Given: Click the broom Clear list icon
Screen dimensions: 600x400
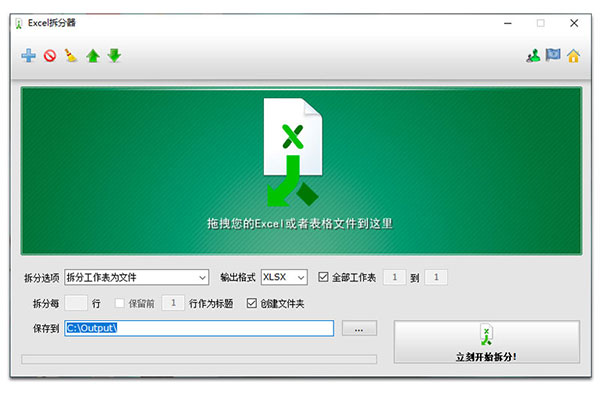Looking at the screenshot, I should (71, 56).
